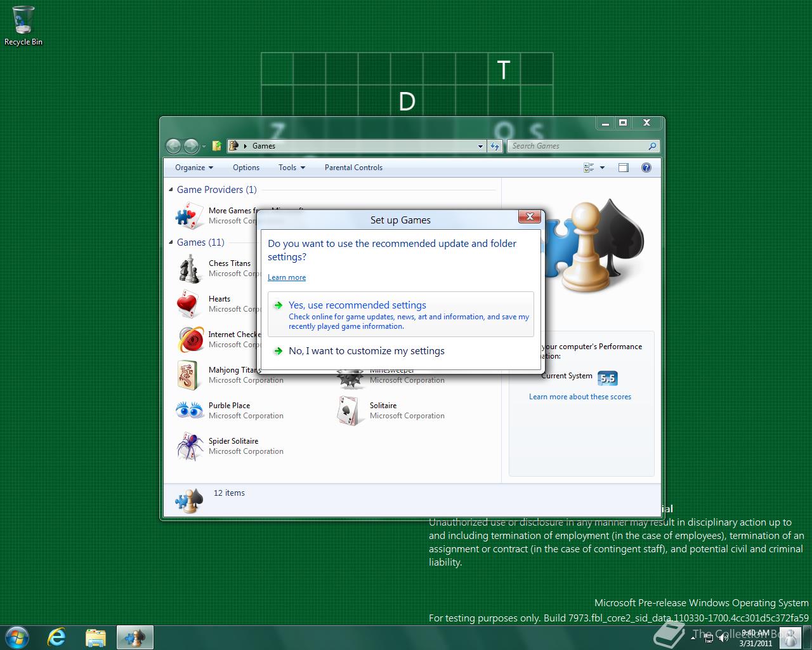812x650 pixels.
Task: Open the Recycle Bin on desktop
Action: coord(23,25)
